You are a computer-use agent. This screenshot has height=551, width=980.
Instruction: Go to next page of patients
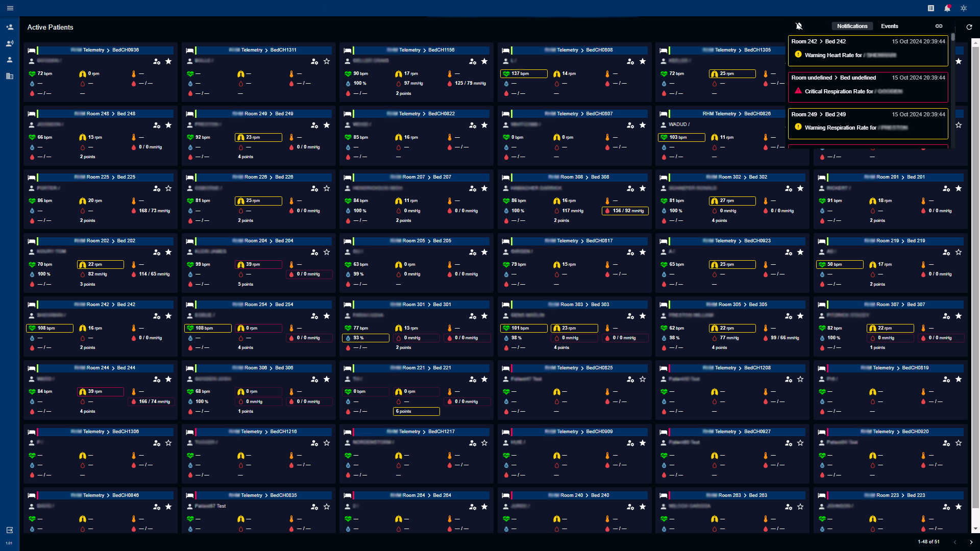[x=971, y=542]
